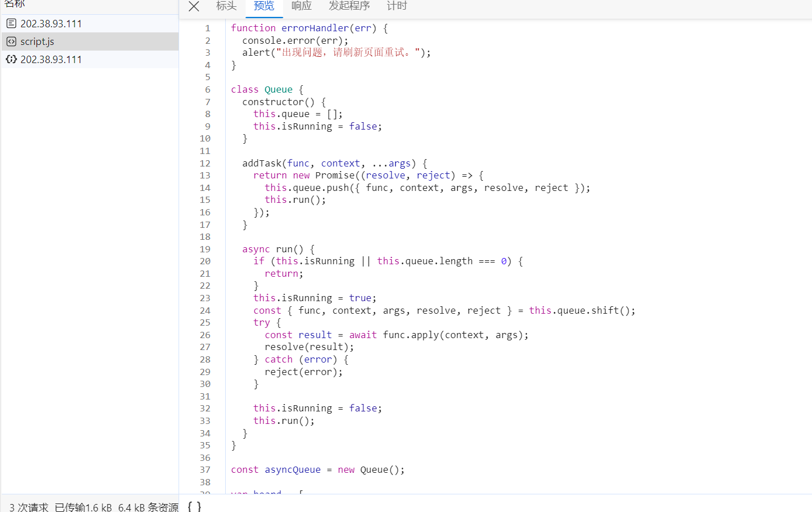Click 'this.isRunning = true' statement
This screenshot has height=512, width=812.
[315, 298]
